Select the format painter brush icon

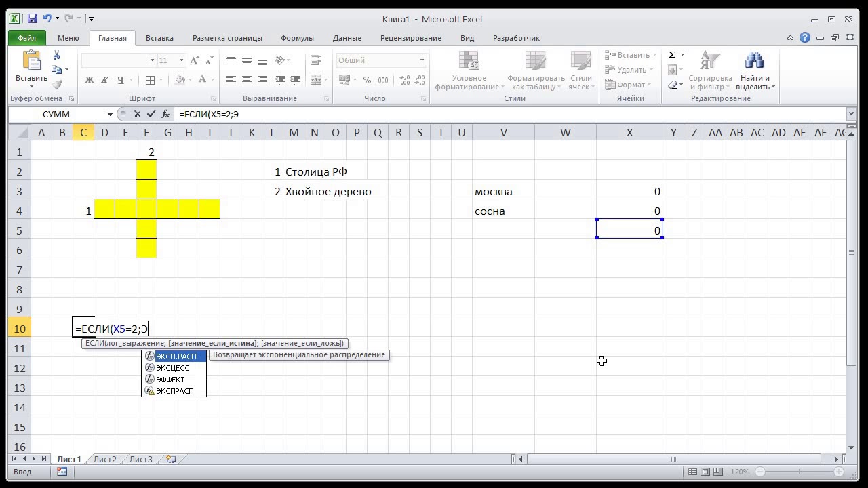[x=56, y=85]
